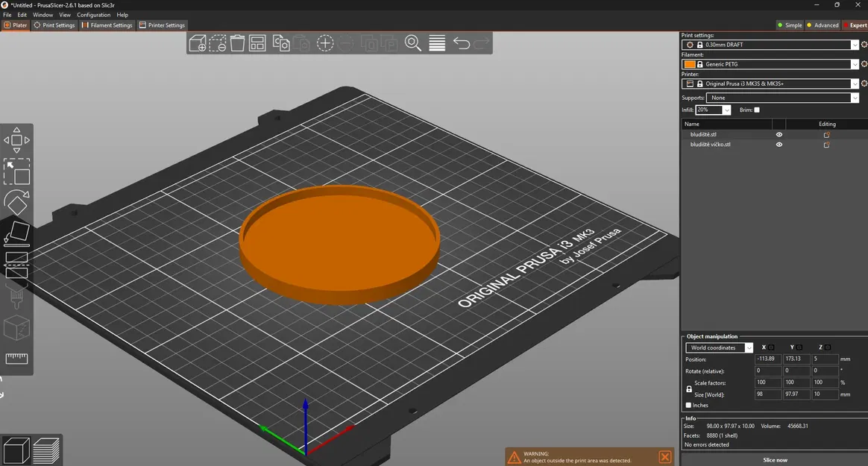Click the Add object toolbar icon
This screenshot has width=868, height=466.
click(x=198, y=43)
